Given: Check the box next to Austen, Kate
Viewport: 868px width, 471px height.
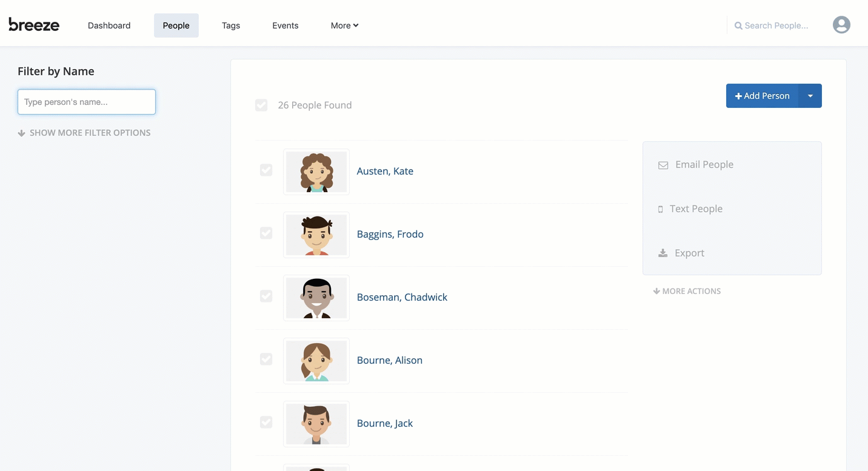Looking at the screenshot, I should tap(266, 170).
